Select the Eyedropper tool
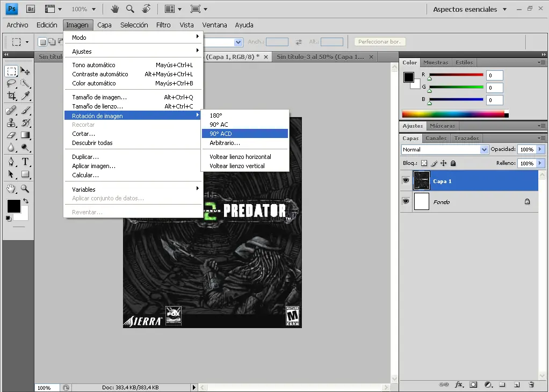Image resolution: width=549 pixels, height=392 pixels. (25, 96)
